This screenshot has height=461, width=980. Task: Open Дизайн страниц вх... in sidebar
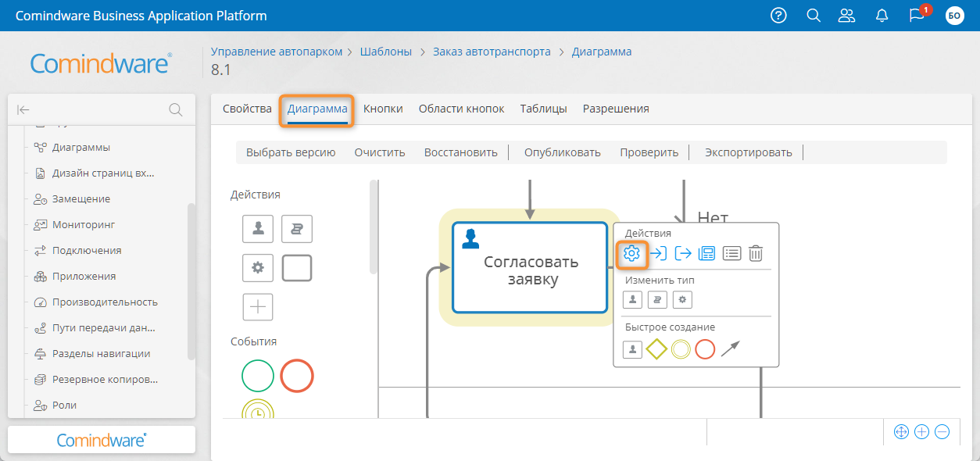click(102, 173)
